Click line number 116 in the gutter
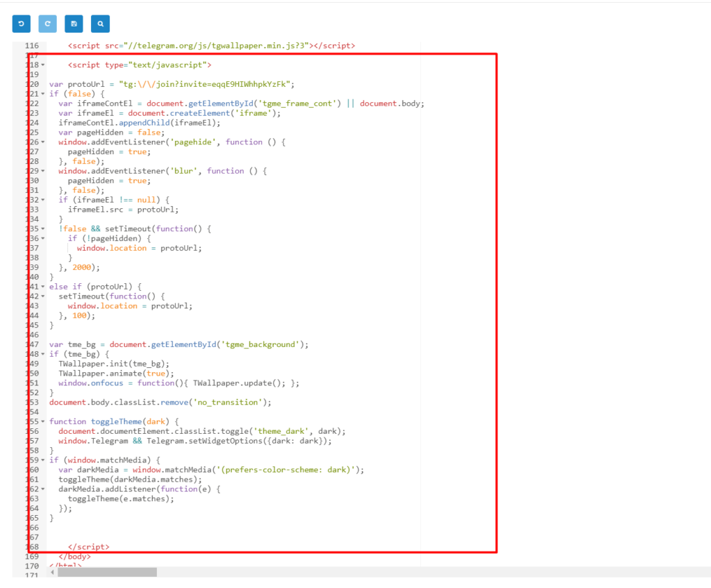The width and height of the screenshot is (711, 588). click(32, 46)
